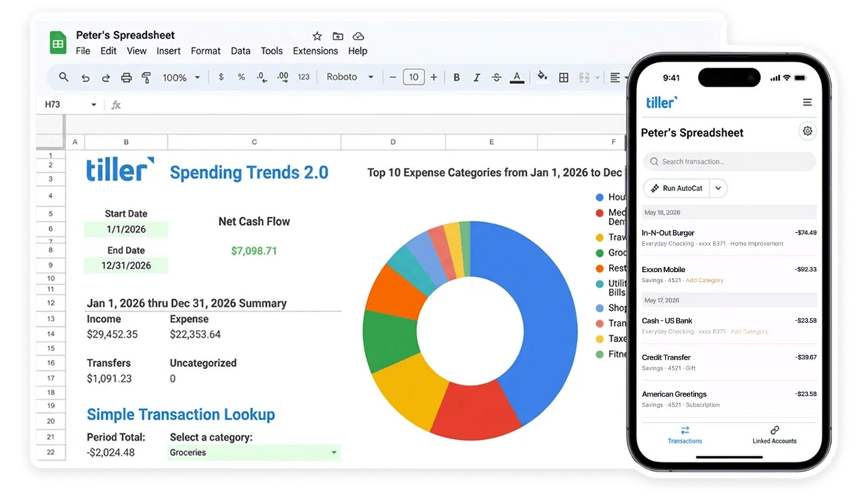The image size is (868, 497).
Task: Select the paint format tool
Action: 146,77
